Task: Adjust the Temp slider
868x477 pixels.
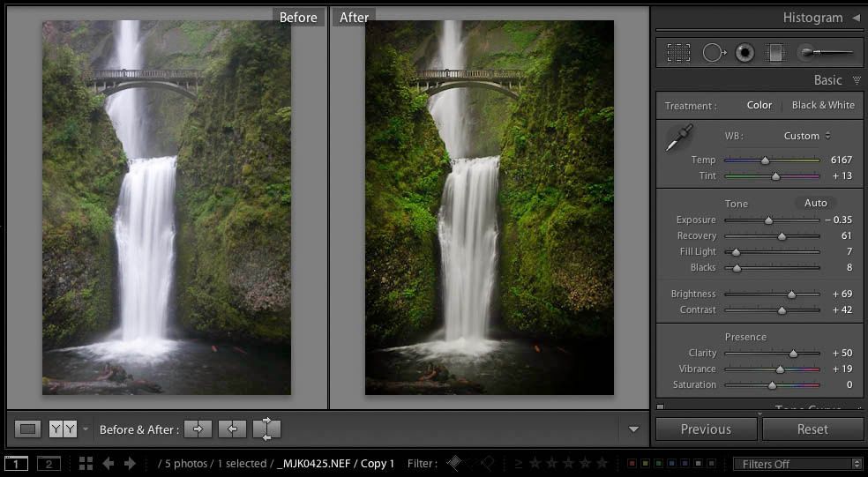Action: [x=765, y=160]
